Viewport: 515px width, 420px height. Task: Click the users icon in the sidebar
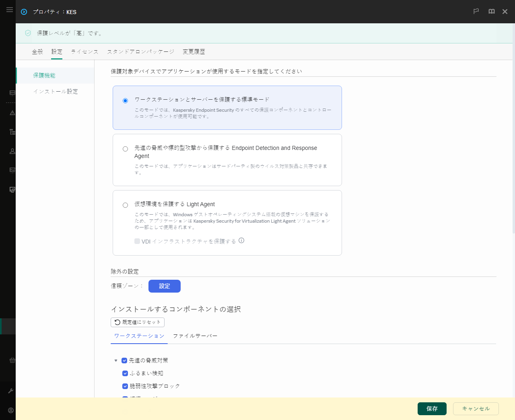point(12,151)
